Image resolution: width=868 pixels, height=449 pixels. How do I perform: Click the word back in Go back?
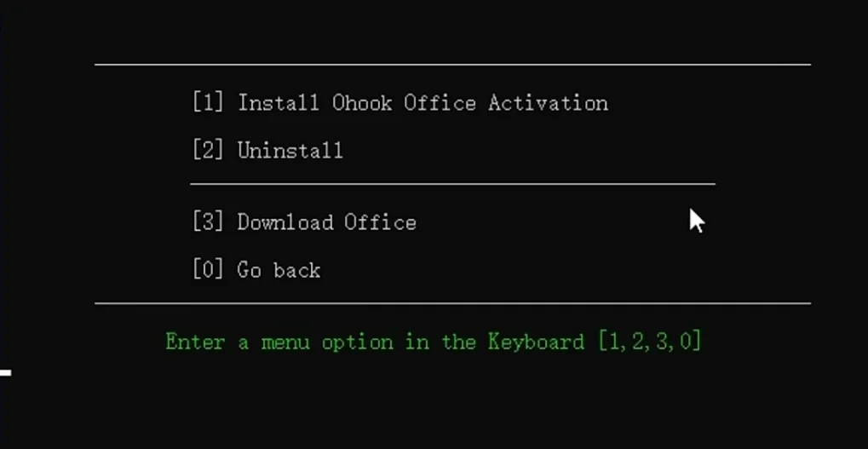pyautogui.click(x=296, y=271)
